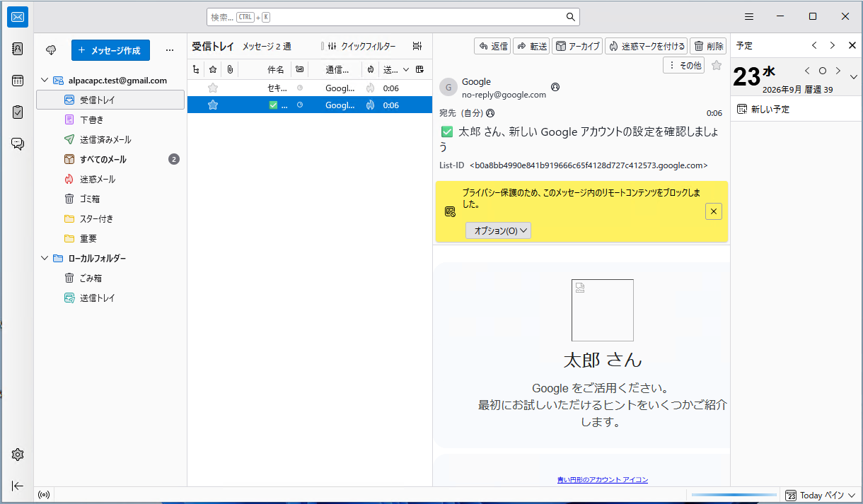The width and height of the screenshot is (863, 504).
Task: Click the 返信 reply button
Action: click(492, 46)
